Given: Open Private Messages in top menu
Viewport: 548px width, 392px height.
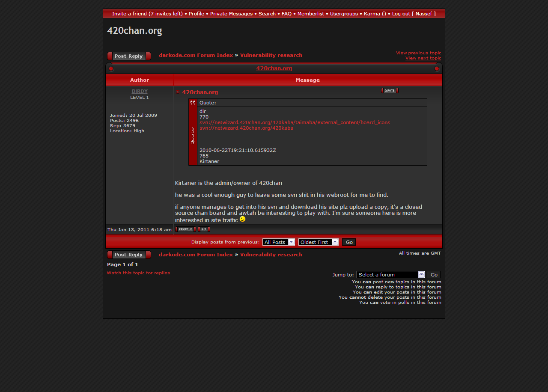Looking at the screenshot, I should point(231,14).
